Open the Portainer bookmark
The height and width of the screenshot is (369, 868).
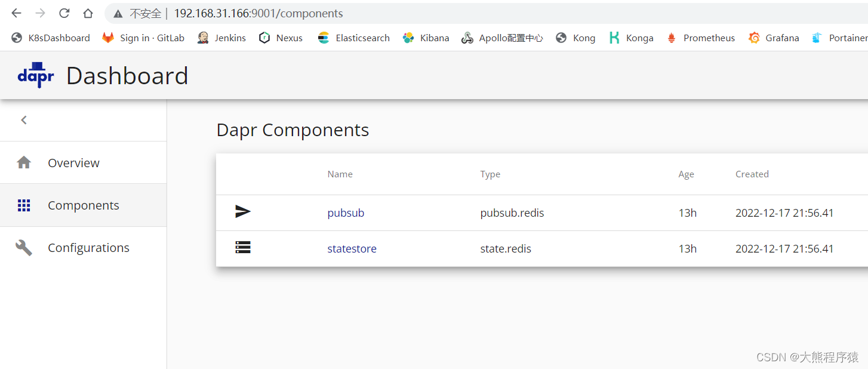848,38
